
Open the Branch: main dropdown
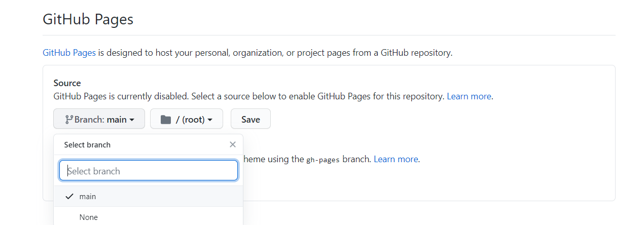point(99,119)
